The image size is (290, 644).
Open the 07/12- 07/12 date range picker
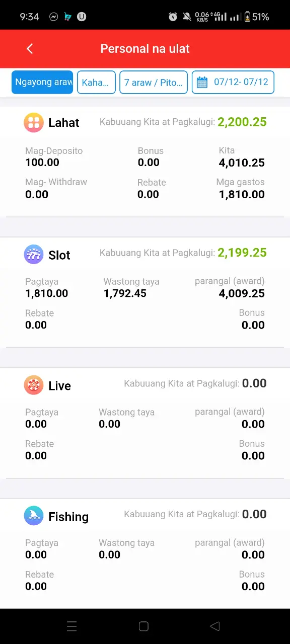click(x=233, y=82)
